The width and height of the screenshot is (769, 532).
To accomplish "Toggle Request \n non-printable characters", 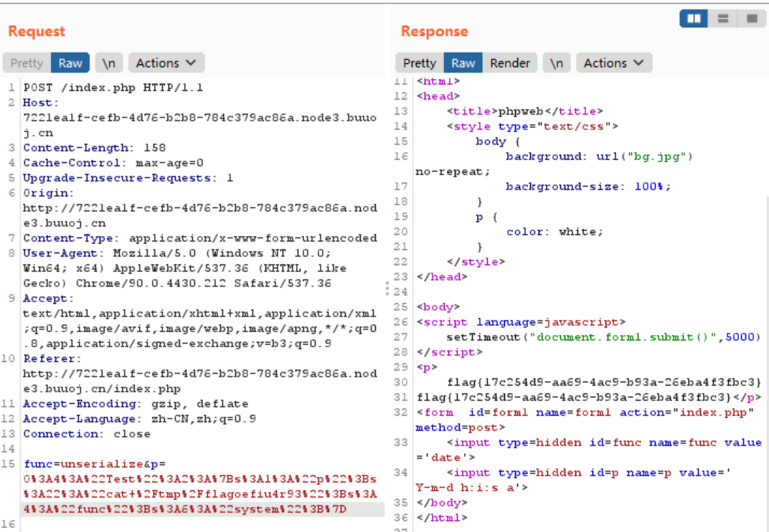I will click(x=109, y=63).
